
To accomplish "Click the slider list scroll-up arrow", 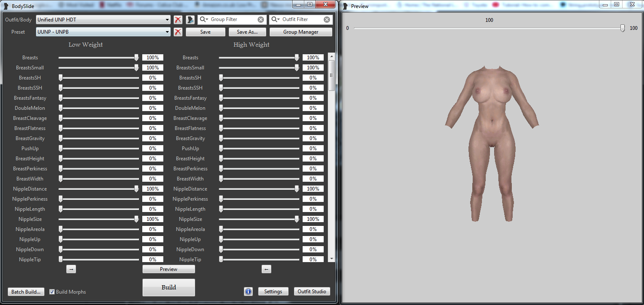I will click(331, 56).
